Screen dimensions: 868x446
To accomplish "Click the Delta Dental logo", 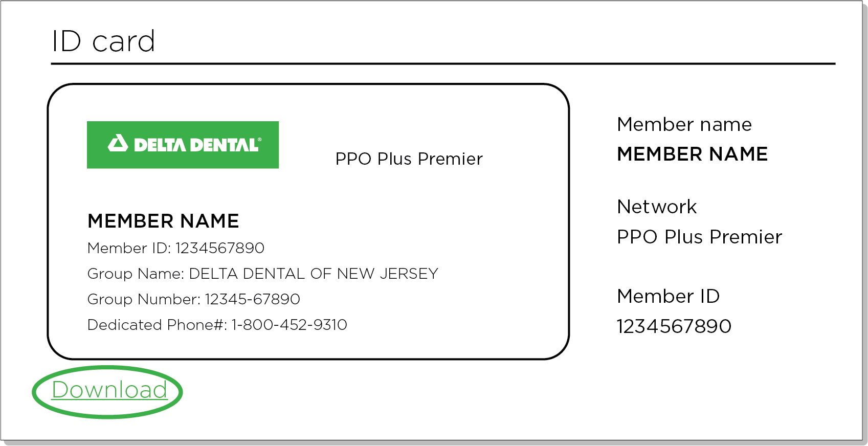I will [183, 145].
